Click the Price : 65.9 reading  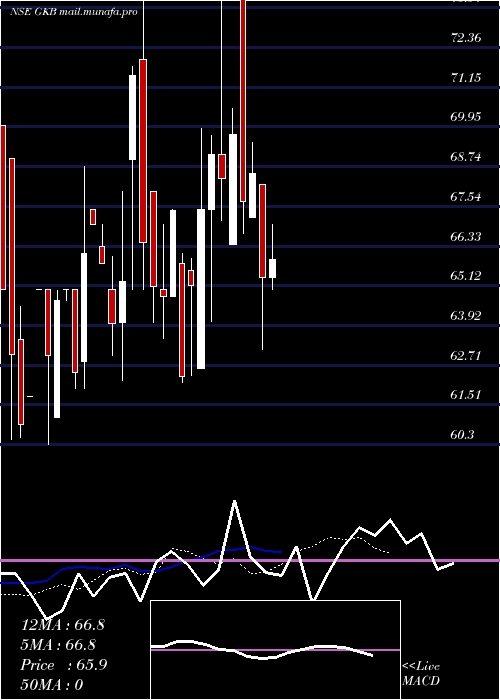pos(64,665)
